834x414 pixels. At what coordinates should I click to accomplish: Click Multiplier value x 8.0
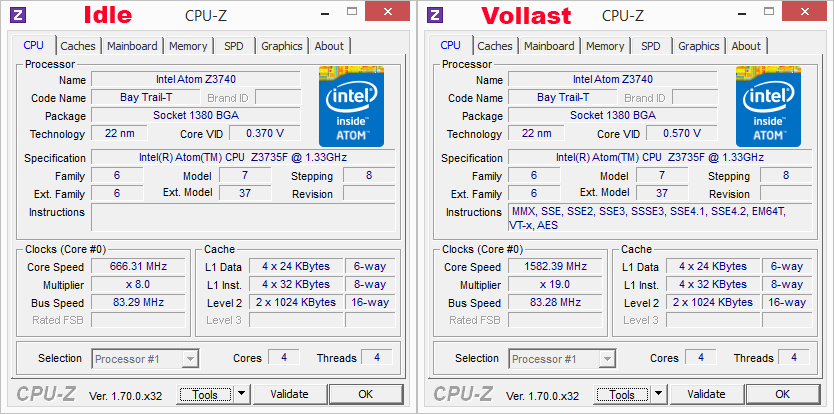point(138,285)
